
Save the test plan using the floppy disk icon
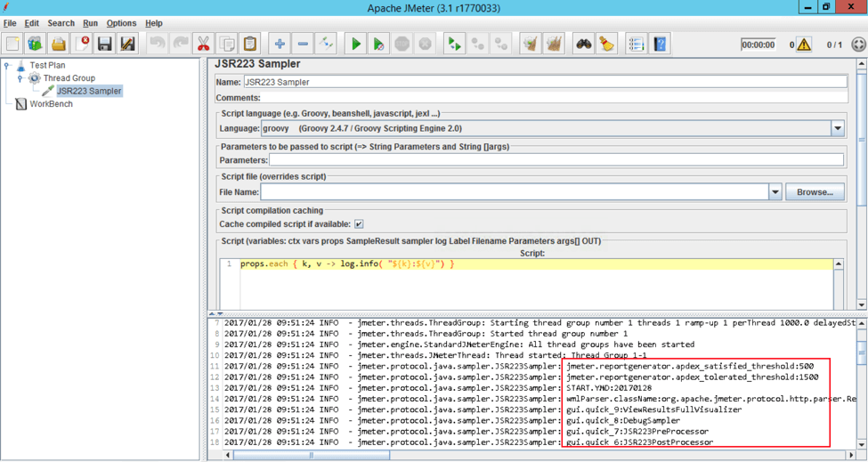tap(105, 44)
